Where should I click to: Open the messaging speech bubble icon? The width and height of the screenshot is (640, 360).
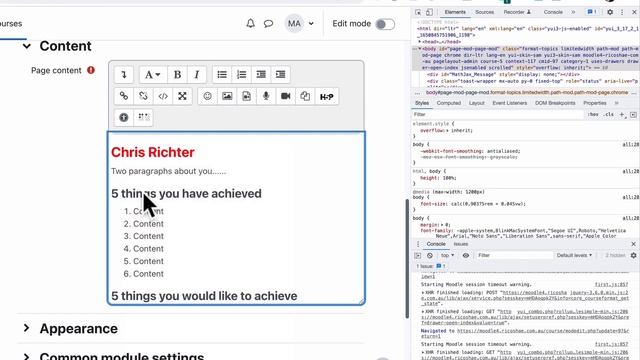click(268, 24)
